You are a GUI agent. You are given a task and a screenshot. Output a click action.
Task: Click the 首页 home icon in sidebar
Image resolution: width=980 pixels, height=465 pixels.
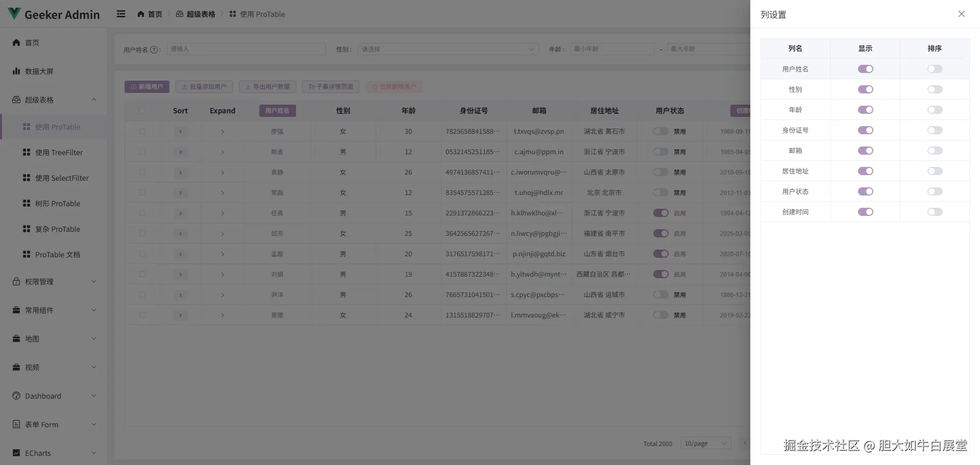pos(16,42)
